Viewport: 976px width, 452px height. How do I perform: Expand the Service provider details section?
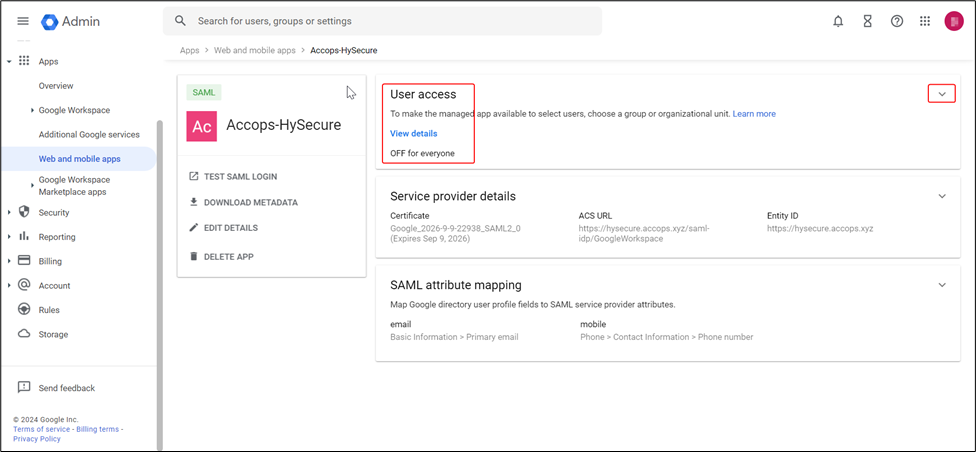(941, 196)
